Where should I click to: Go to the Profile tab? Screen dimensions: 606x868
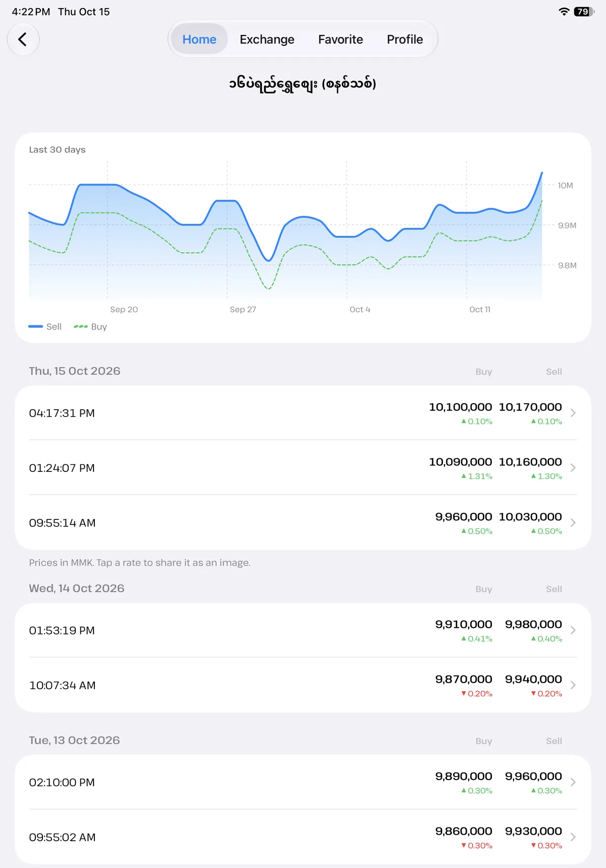point(405,39)
